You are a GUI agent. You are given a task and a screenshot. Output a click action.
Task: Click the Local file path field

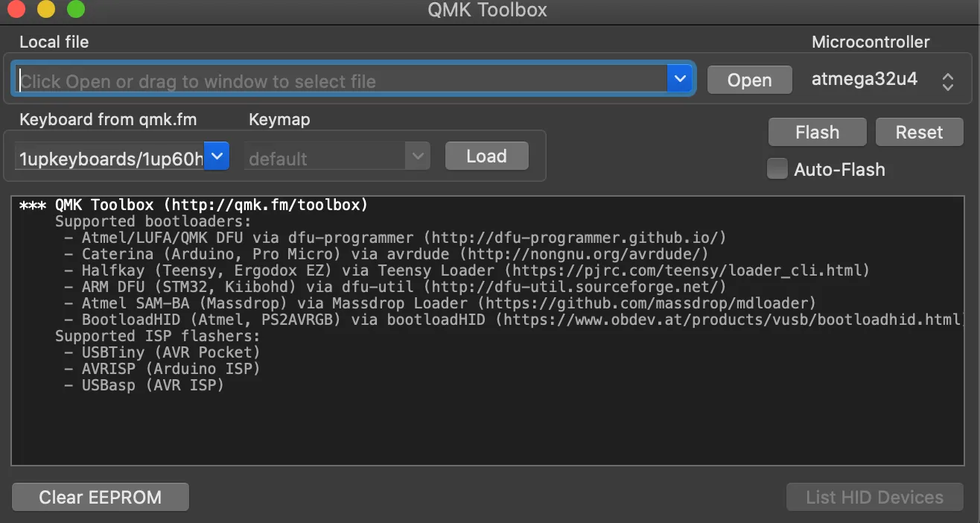pyautogui.click(x=339, y=80)
